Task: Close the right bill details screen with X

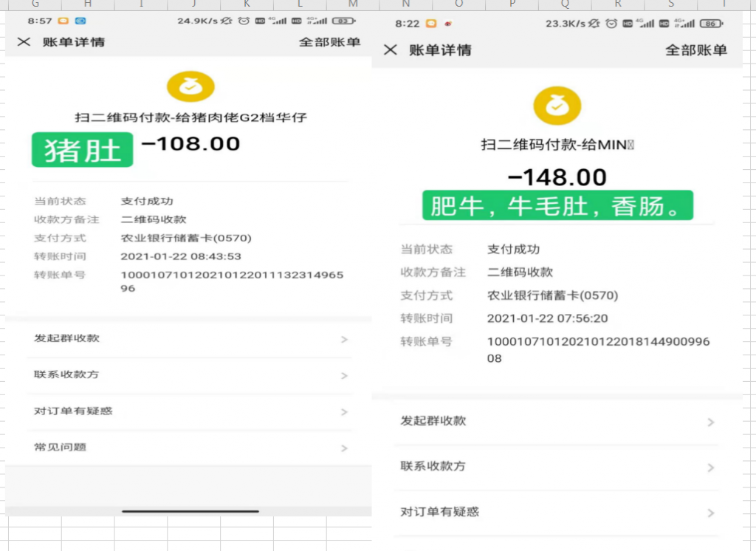Action: tap(391, 49)
